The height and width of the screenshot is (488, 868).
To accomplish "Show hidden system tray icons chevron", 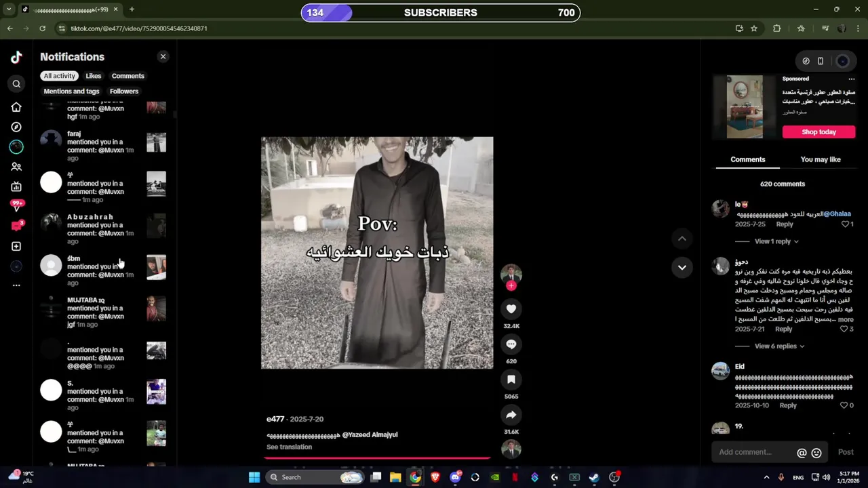I will [767, 477].
